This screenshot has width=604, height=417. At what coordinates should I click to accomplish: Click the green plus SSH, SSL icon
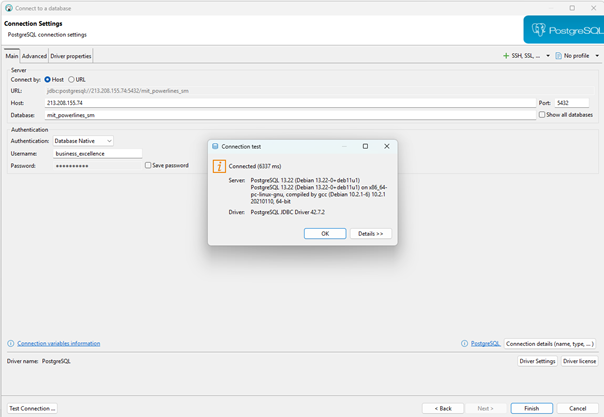point(506,56)
